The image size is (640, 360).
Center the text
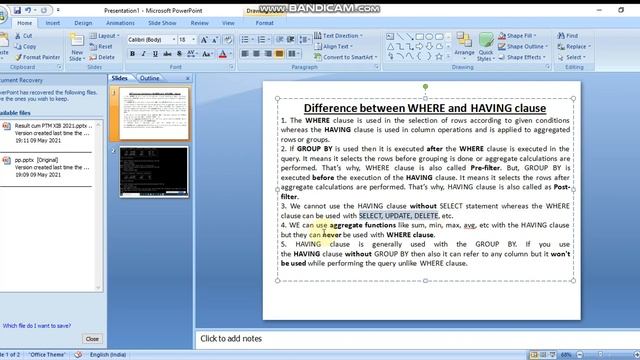tap(256, 53)
